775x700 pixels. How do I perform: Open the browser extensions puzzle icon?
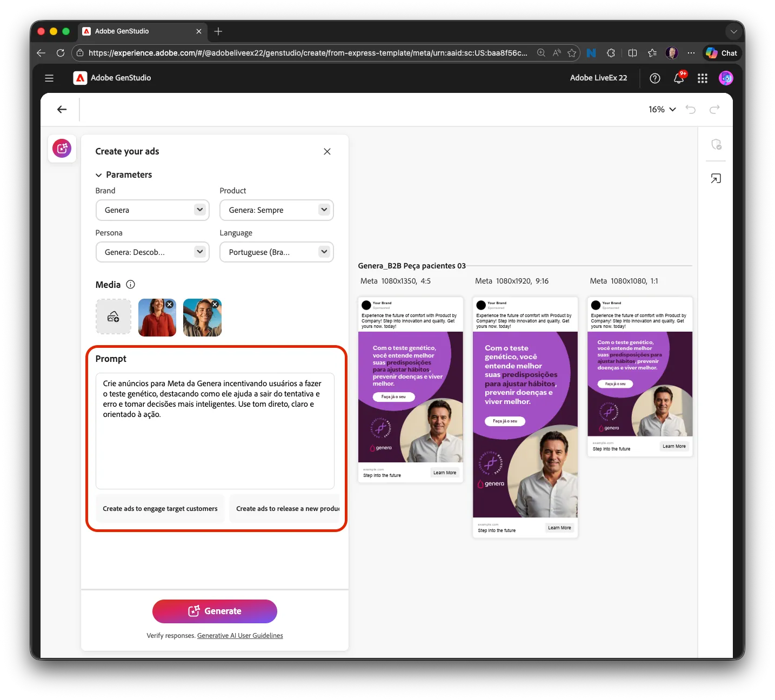[611, 53]
